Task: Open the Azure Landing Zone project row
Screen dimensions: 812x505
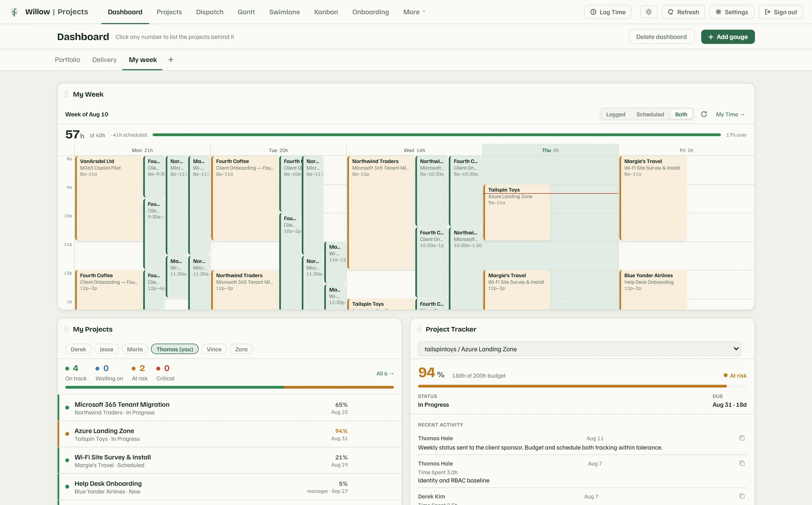Action: 230,434
